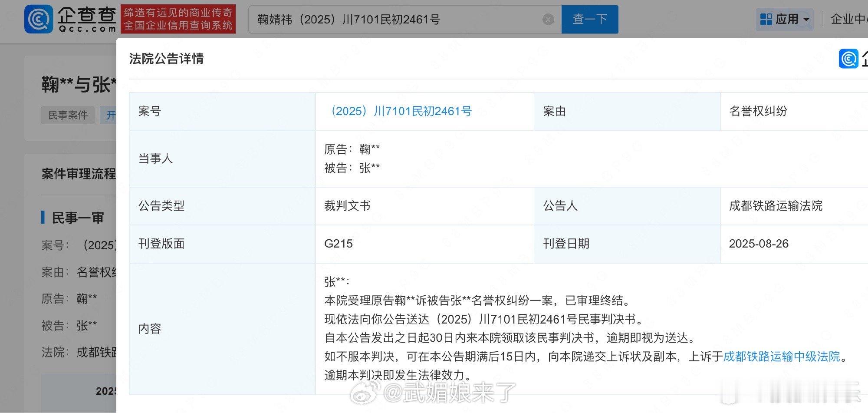Select the 原告：鞠** line in the dialog

[x=352, y=149]
